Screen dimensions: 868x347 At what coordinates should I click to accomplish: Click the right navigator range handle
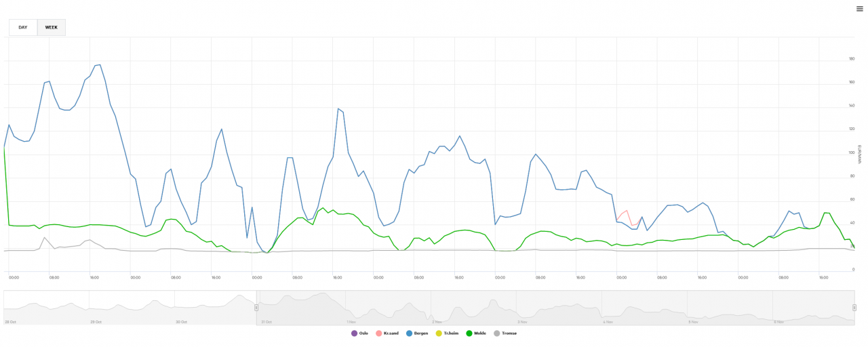click(854, 308)
